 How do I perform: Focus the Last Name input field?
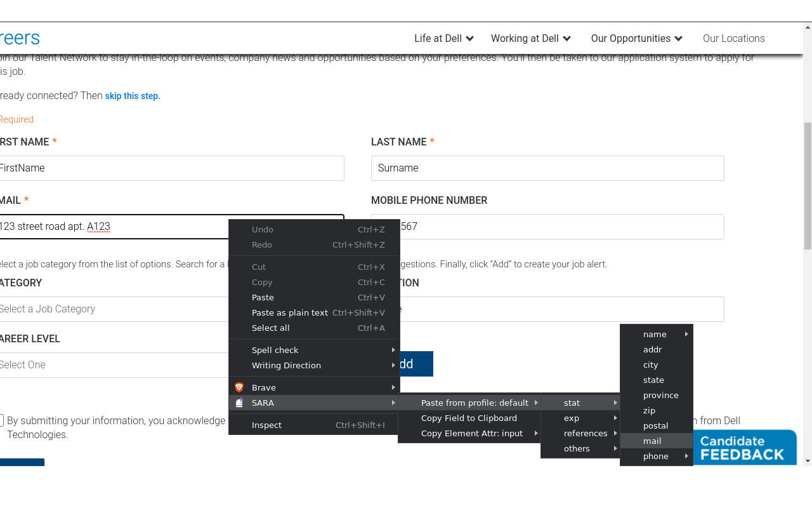pos(547,168)
